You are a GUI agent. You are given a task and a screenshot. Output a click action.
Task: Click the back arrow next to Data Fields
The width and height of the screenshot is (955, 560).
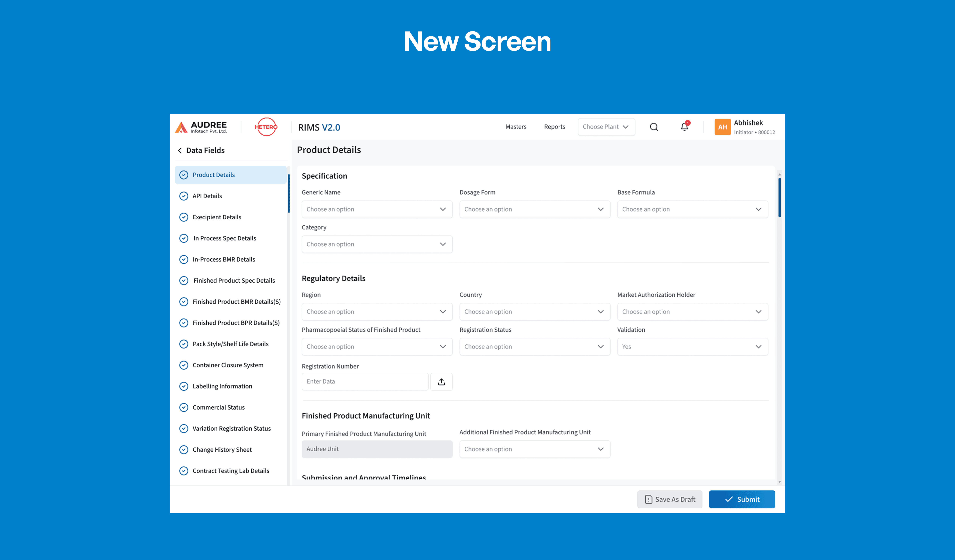[180, 150]
